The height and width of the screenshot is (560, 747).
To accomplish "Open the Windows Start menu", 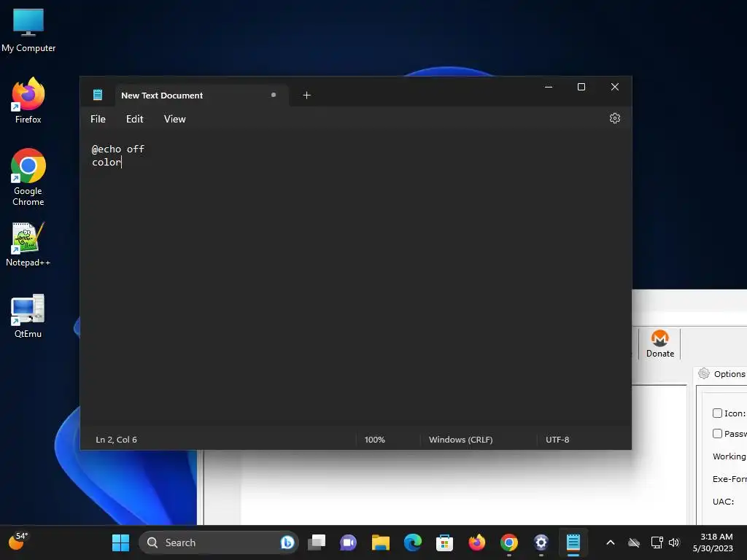I will 120,542.
